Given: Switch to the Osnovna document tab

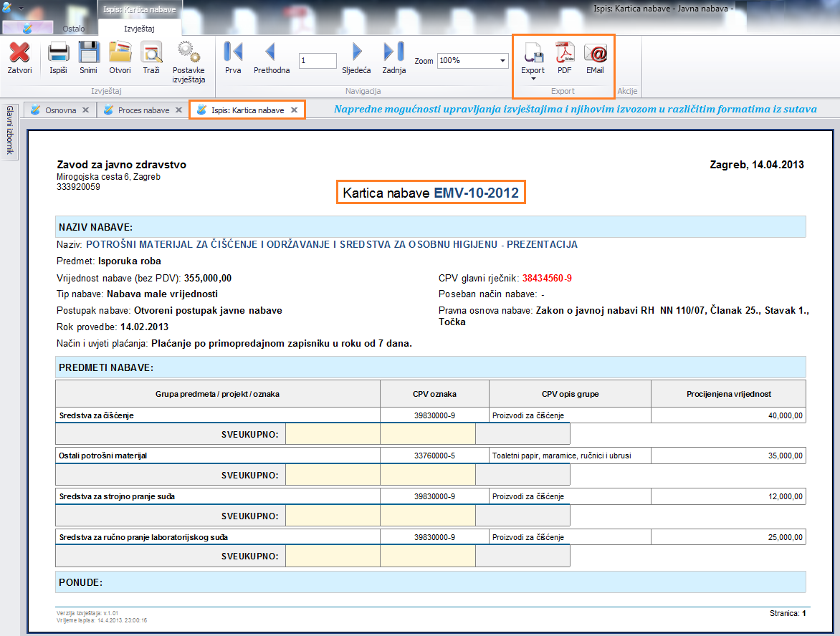Looking at the screenshot, I should (x=60, y=110).
